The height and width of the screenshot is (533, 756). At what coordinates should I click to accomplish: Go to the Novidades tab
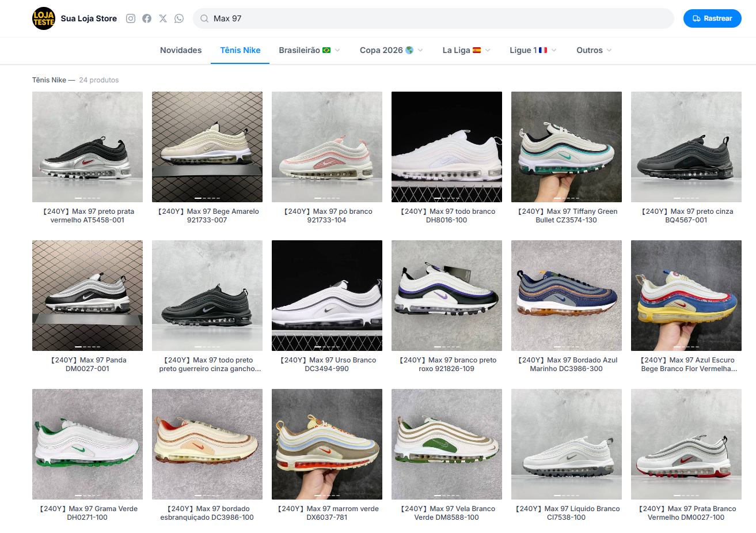[181, 50]
